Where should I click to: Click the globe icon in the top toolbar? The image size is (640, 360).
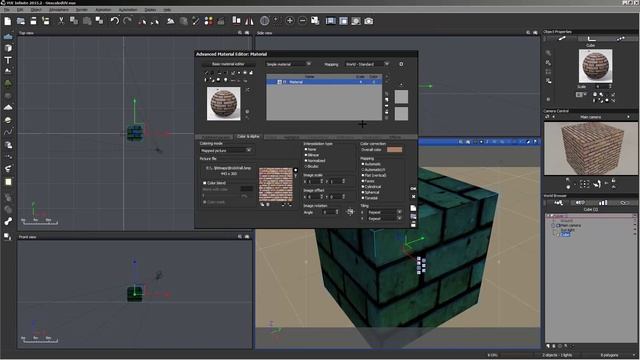264,21
